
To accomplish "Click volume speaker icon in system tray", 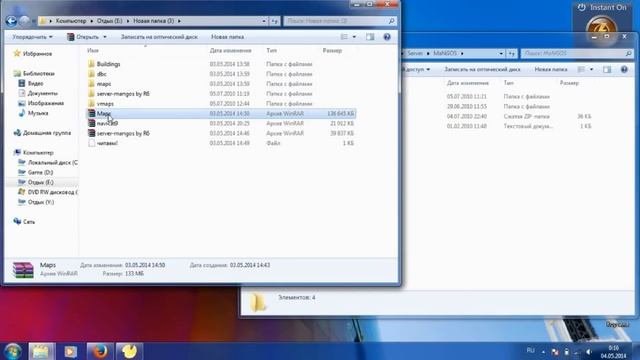I will click(x=589, y=351).
